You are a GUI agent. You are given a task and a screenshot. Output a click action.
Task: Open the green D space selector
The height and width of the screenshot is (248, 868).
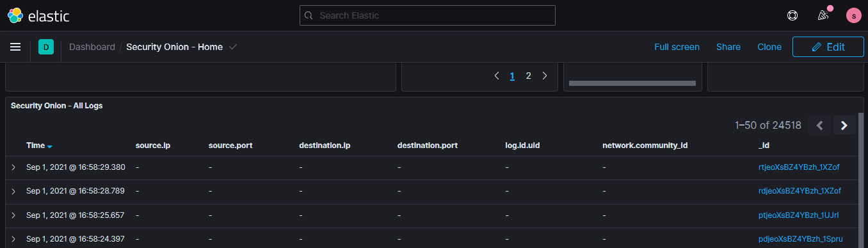click(x=45, y=47)
